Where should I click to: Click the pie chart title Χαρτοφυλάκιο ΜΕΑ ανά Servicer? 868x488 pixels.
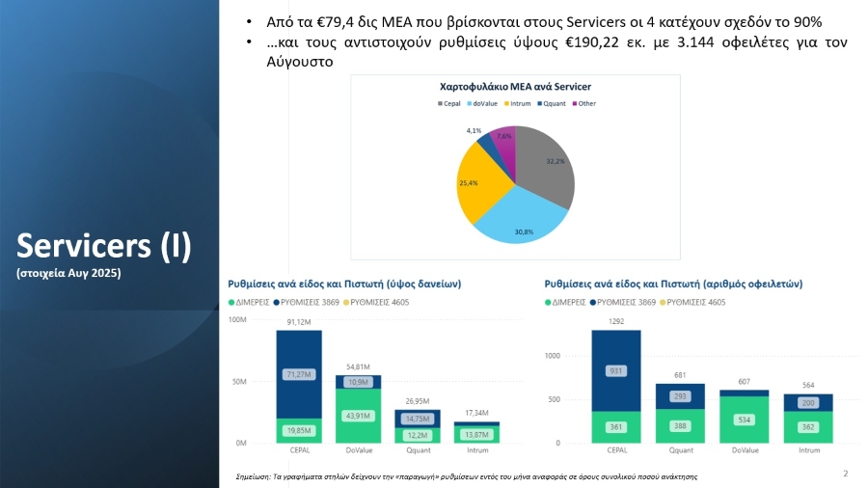point(515,87)
